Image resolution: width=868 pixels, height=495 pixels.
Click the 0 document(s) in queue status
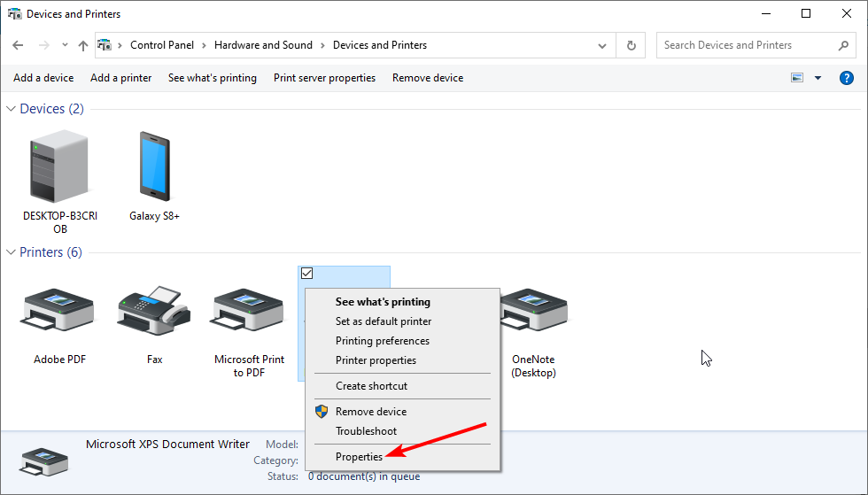click(x=364, y=476)
